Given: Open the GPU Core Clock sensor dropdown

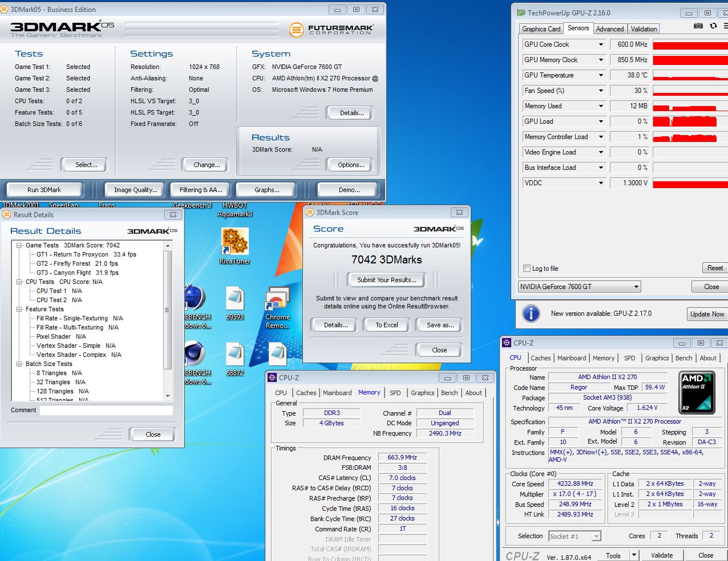Looking at the screenshot, I should point(601,44).
